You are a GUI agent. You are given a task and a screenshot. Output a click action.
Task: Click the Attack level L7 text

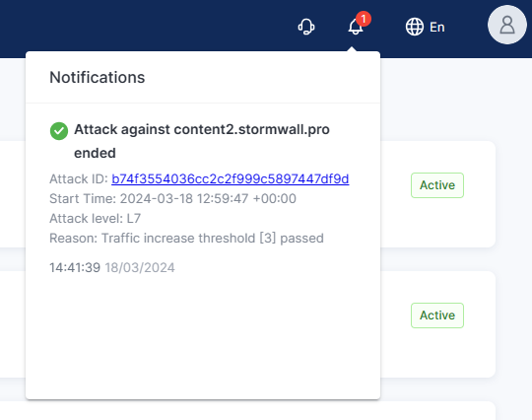pos(95,218)
